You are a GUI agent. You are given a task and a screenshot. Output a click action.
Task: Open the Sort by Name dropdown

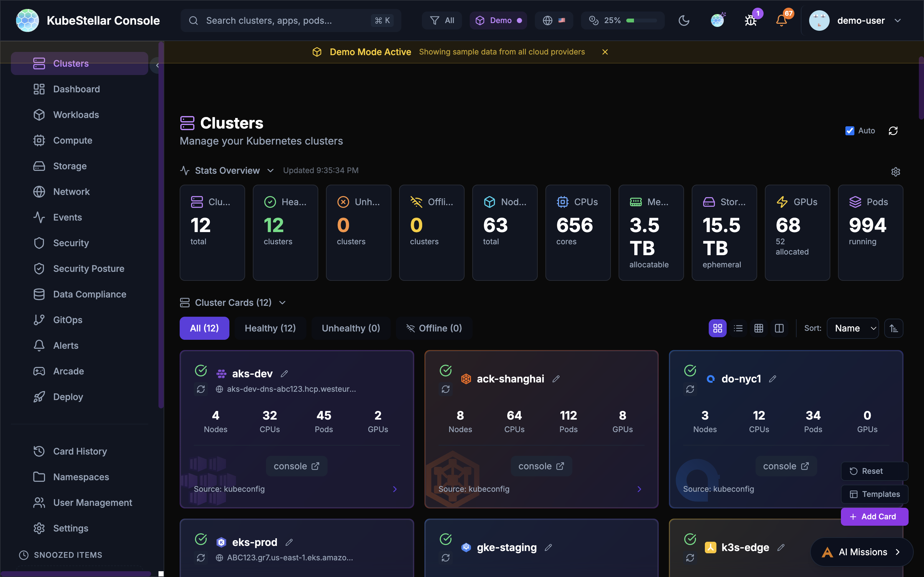(852, 328)
